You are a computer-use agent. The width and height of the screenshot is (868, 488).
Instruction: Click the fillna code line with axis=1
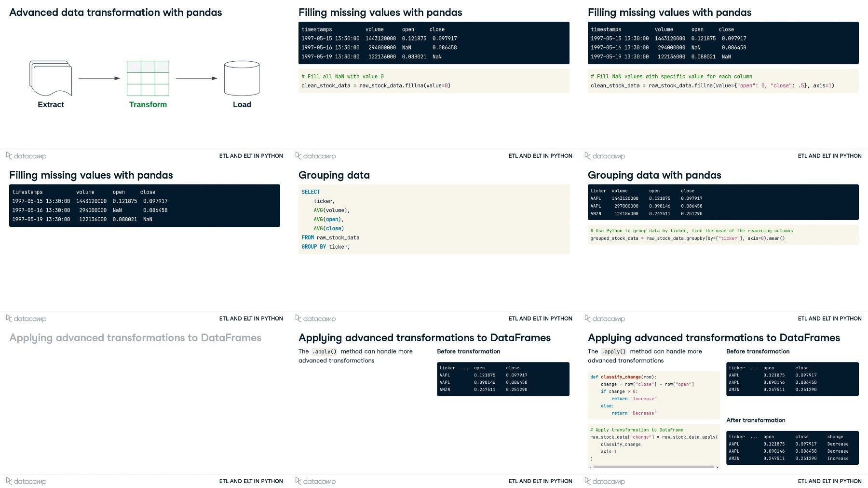pos(712,86)
